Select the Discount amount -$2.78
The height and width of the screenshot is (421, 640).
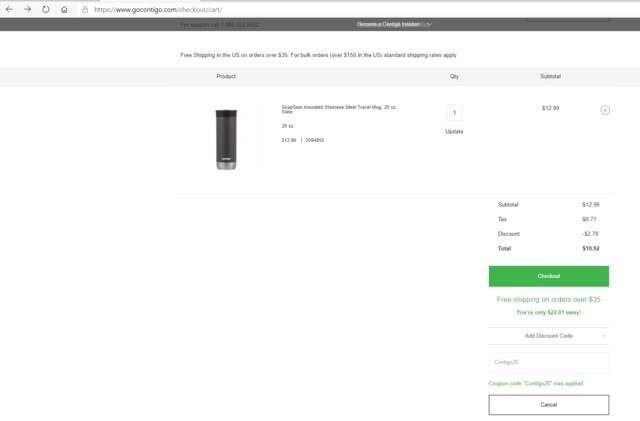pyautogui.click(x=590, y=234)
